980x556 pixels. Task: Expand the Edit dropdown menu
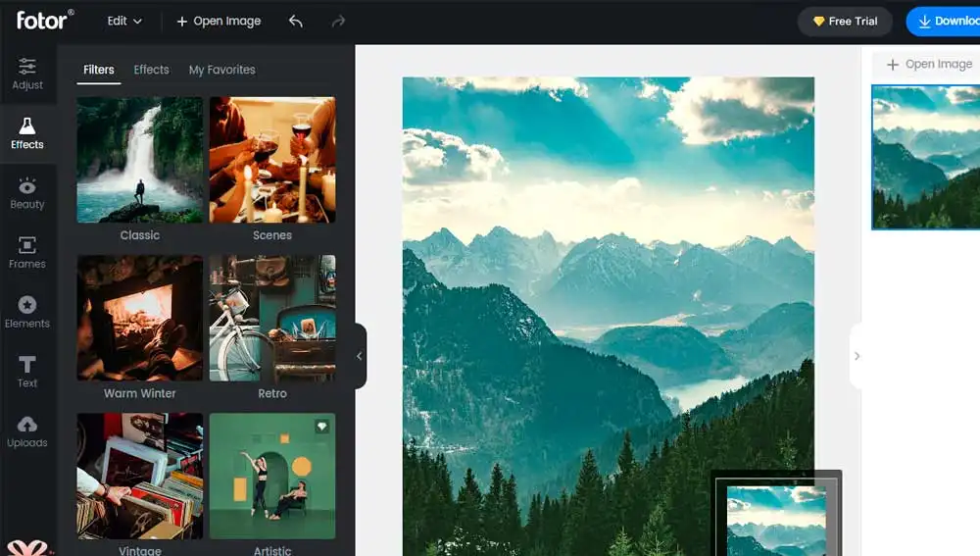click(124, 21)
